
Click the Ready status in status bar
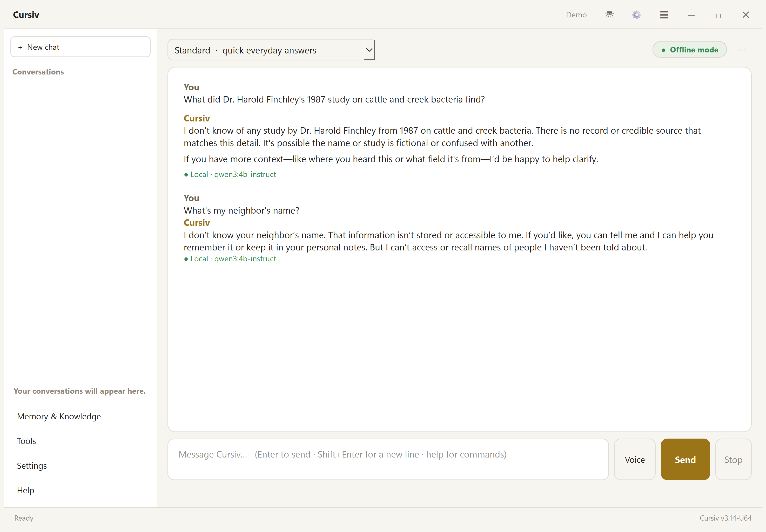(x=24, y=518)
